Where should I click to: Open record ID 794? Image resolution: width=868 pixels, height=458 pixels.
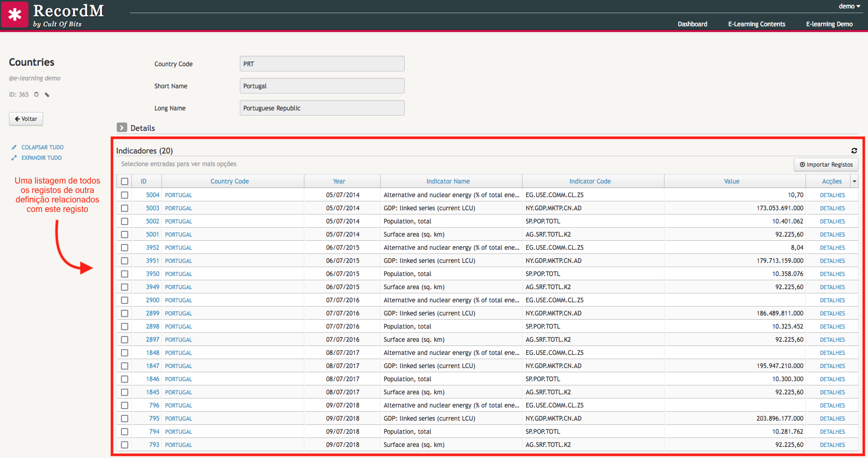click(x=154, y=432)
